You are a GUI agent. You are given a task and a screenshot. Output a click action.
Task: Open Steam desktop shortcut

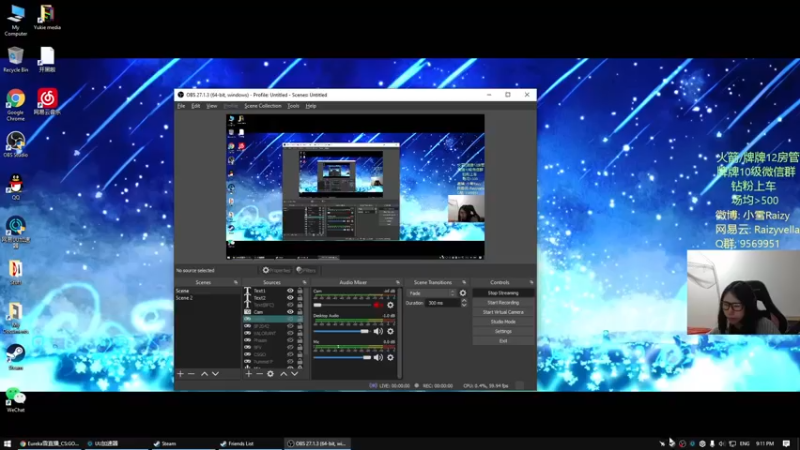[15, 357]
